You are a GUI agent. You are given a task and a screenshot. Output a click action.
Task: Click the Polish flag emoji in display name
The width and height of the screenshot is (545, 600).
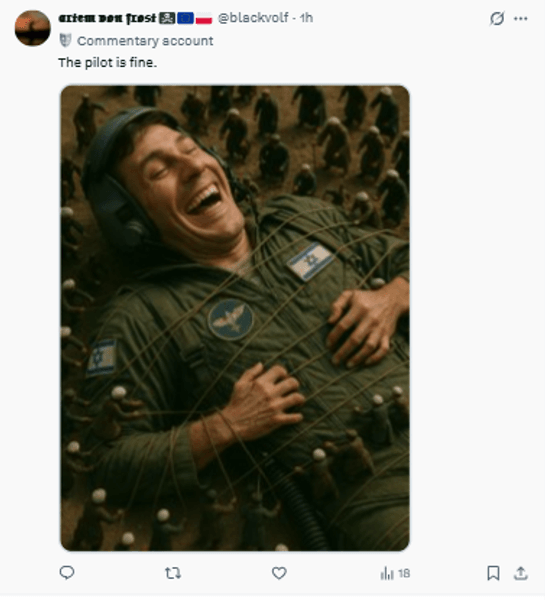pyautogui.click(x=204, y=18)
